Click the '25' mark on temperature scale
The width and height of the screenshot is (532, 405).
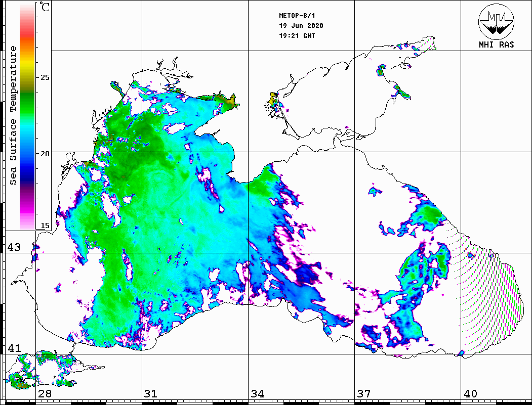[x=45, y=77]
